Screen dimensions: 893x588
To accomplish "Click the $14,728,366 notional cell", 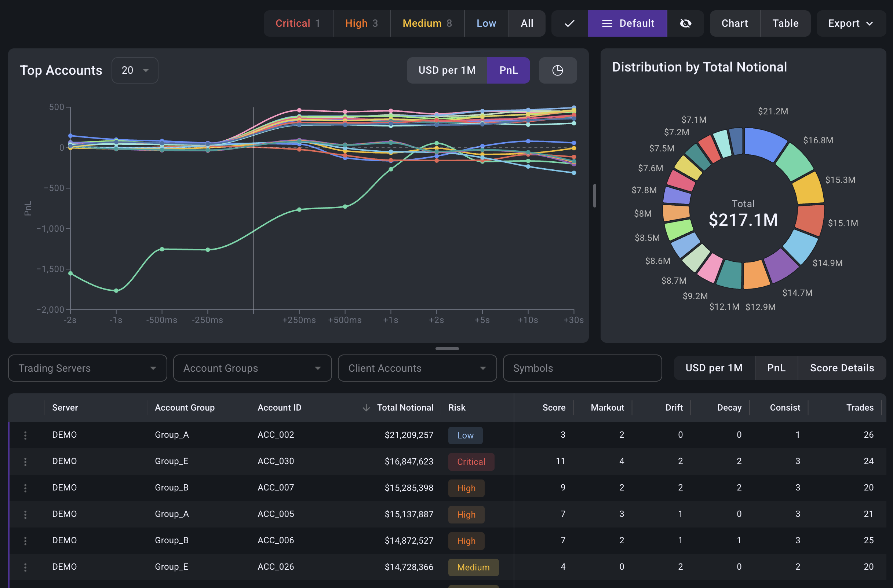I will click(409, 567).
